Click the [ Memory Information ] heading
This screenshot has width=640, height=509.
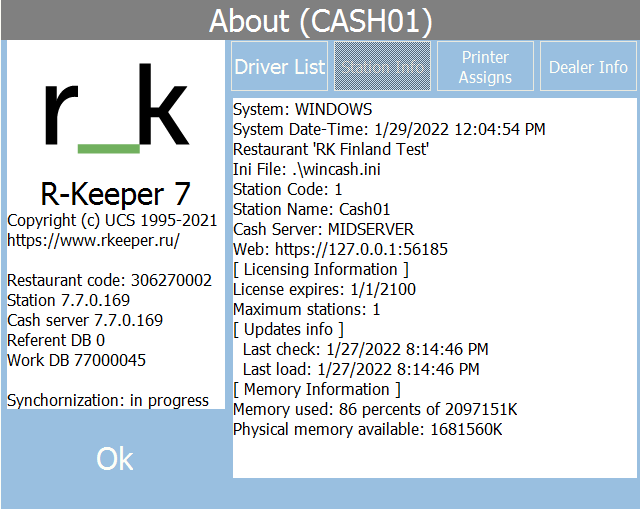point(316,389)
